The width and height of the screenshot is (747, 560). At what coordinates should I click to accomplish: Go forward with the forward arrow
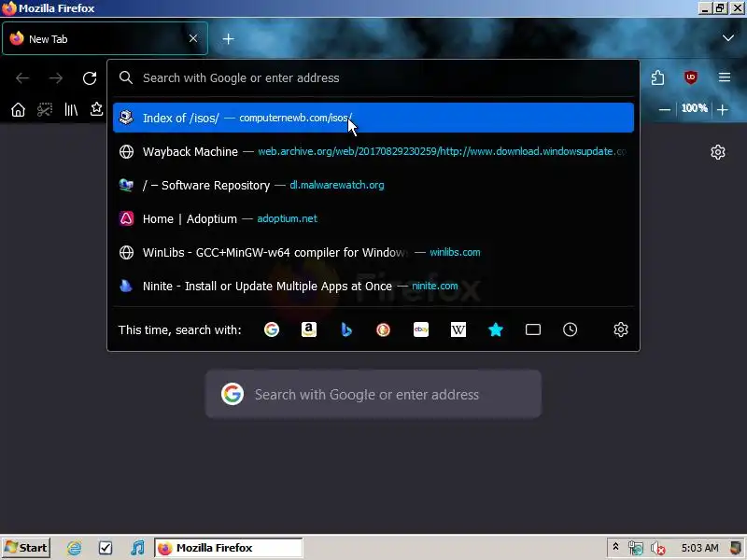(x=56, y=78)
